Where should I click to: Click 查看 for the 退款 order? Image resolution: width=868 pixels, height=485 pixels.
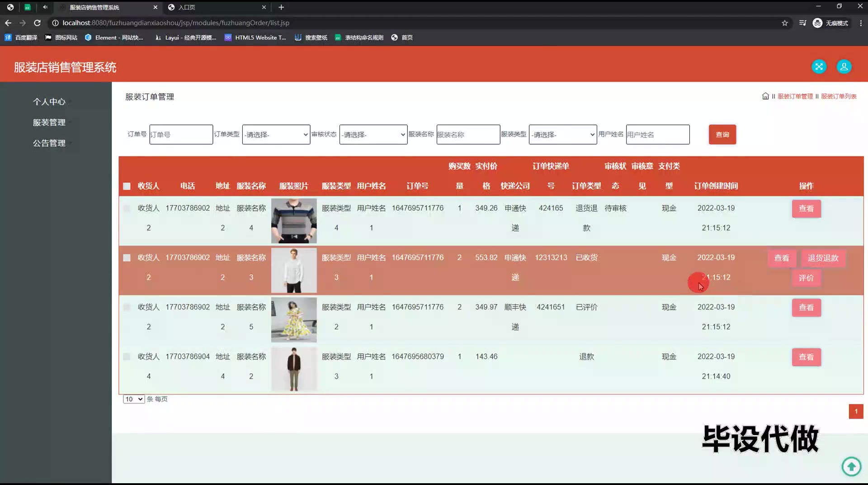806,357
